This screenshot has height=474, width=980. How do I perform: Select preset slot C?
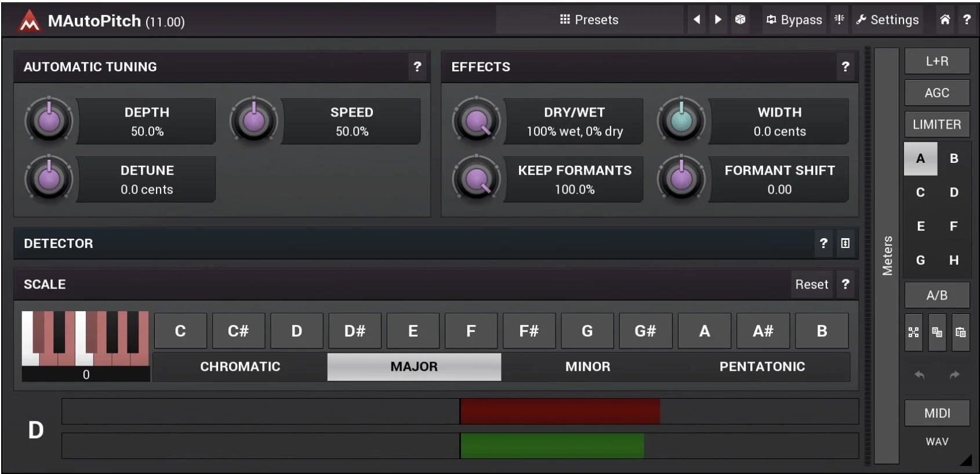click(920, 192)
